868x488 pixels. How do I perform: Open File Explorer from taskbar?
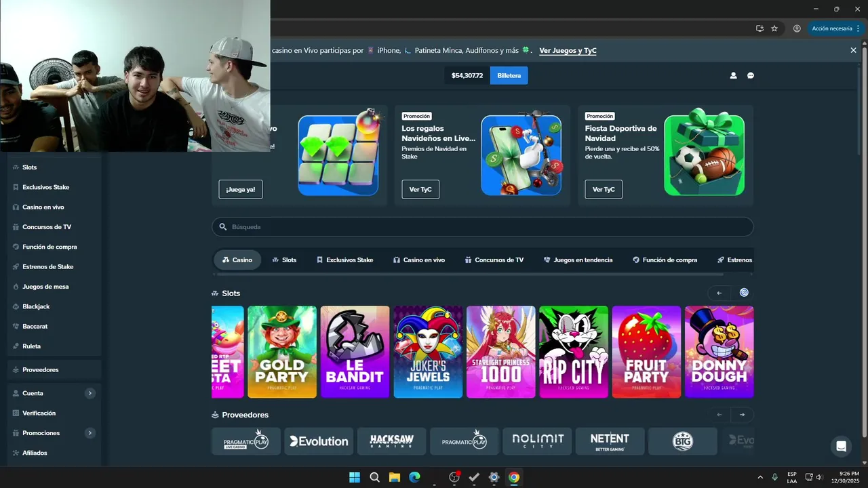[395, 477]
